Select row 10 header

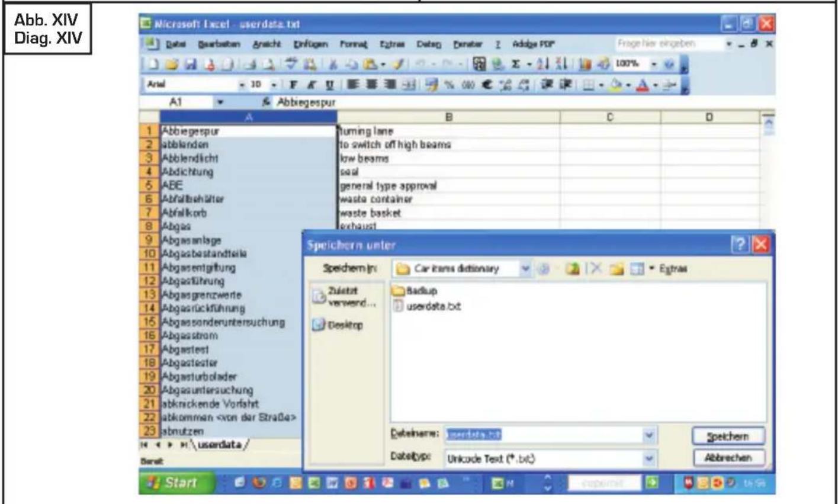click(x=150, y=253)
